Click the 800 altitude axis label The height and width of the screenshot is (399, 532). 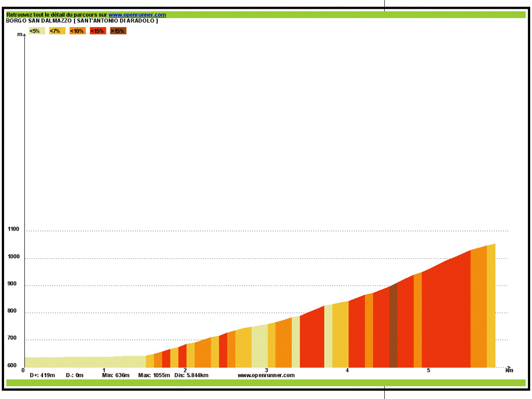pos(12,311)
